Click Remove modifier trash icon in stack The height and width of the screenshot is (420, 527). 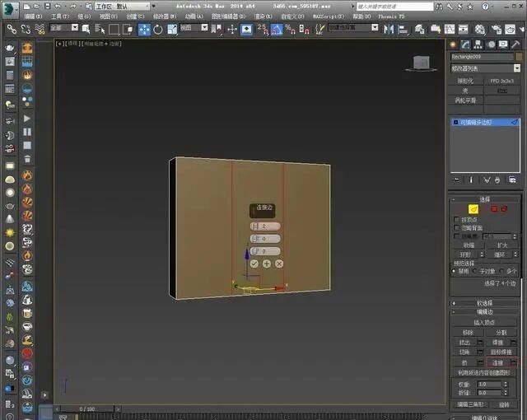point(497,180)
